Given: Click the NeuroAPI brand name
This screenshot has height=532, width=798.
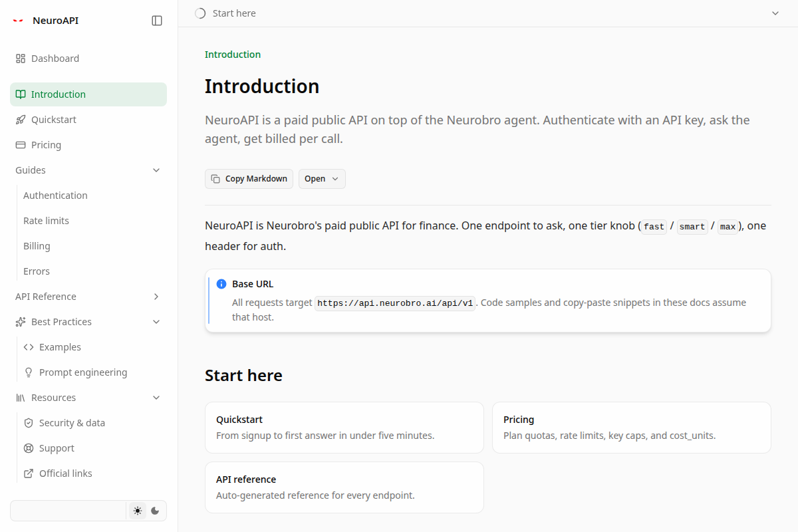Looking at the screenshot, I should pyautogui.click(x=55, y=21).
